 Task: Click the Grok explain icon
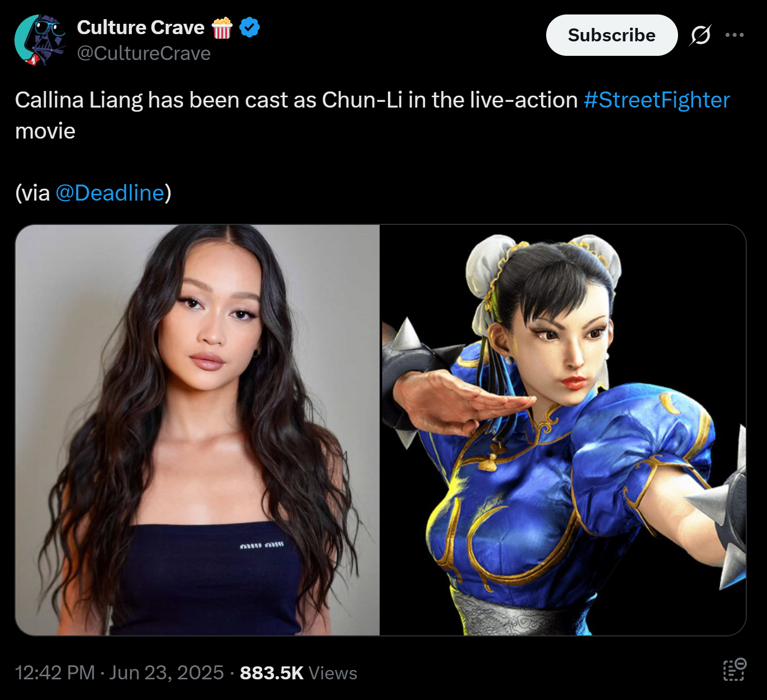(x=700, y=35)
